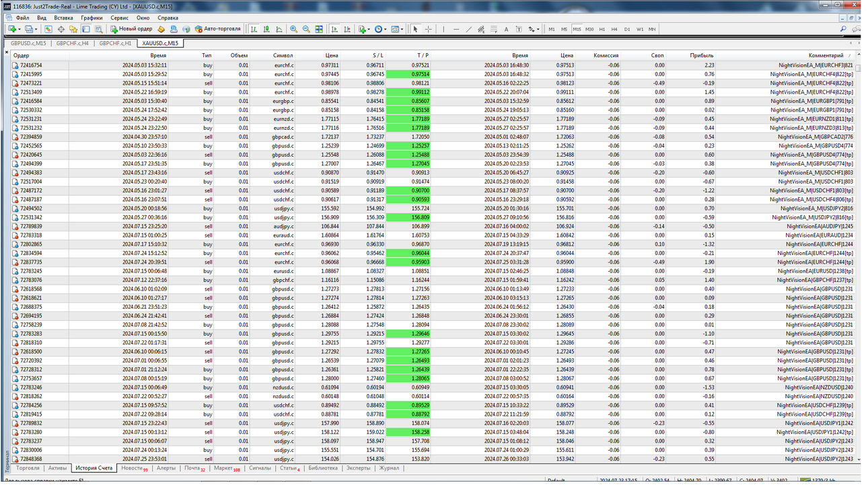The height and width of the screenshot is (489, 868).
Task: Set timeframe to M1
Action: pos(552,29)
